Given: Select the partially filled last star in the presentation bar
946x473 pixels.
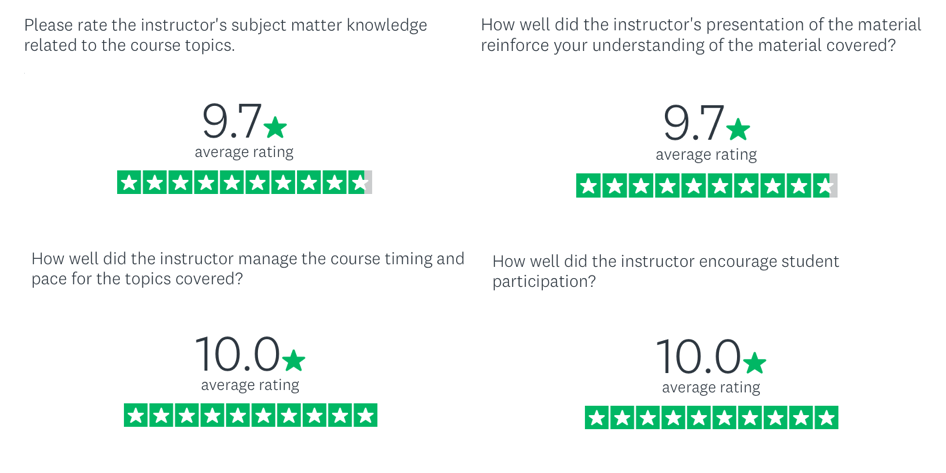Looking at the screenshot, I should tap(825, 186).
